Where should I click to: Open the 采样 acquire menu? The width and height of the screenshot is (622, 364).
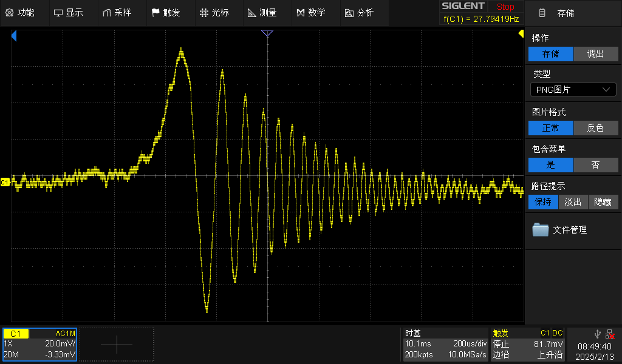pyautogui.click(x=117, y=13)
